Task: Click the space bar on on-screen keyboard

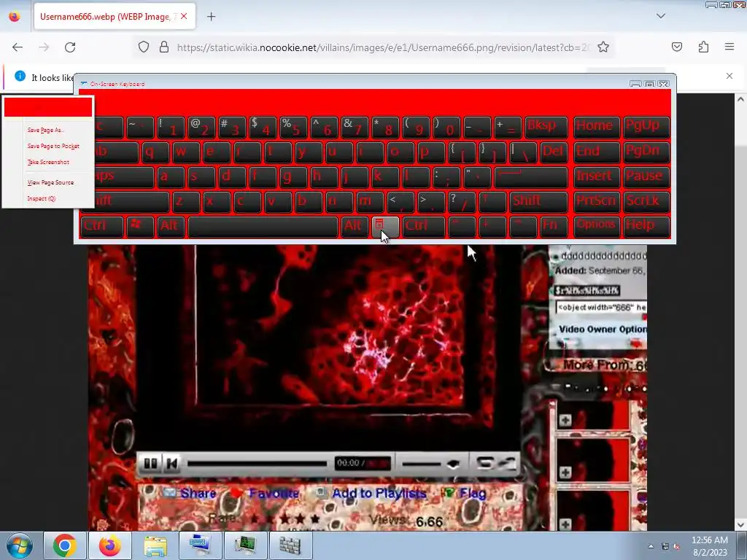Action: 263,227
